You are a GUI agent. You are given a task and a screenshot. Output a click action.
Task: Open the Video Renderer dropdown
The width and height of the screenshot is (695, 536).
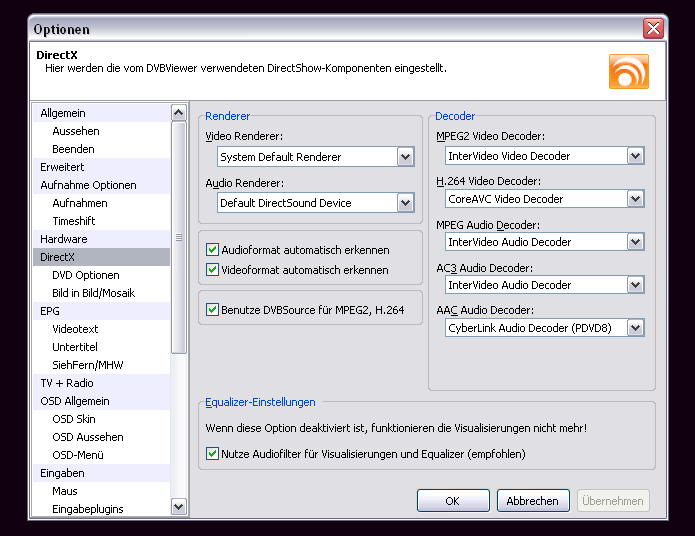tap(405, 157)
